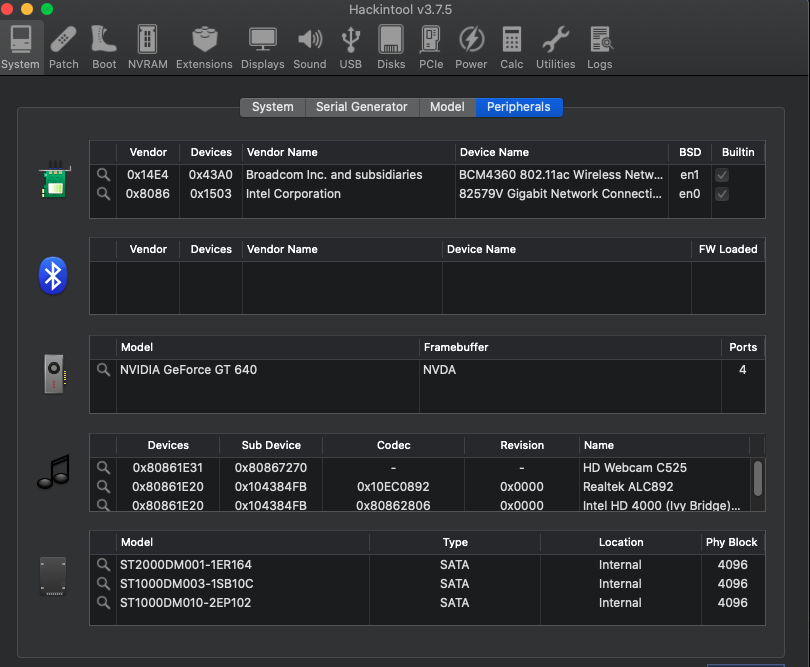The width and height of the screenshot is (810, 667).
Task: Toggle Builtin checkbox for en0
Action: 722,194
